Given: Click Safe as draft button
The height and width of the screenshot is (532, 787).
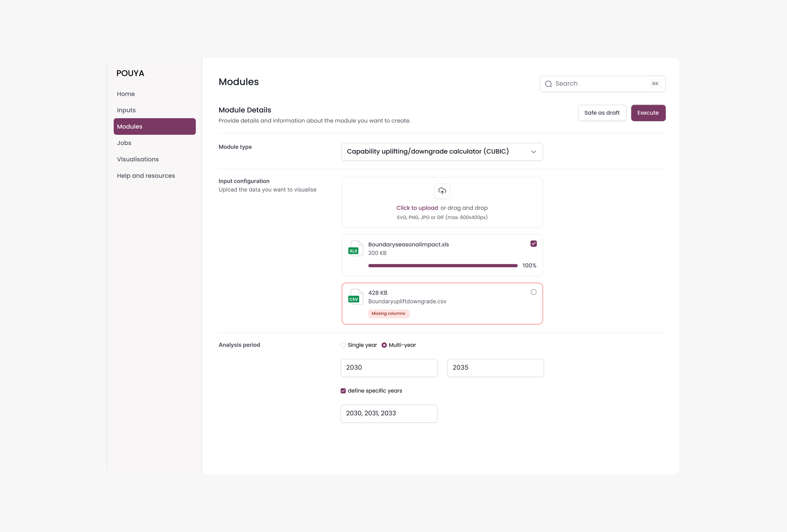Looking at the screenshot, I should (x=602, y=113).
